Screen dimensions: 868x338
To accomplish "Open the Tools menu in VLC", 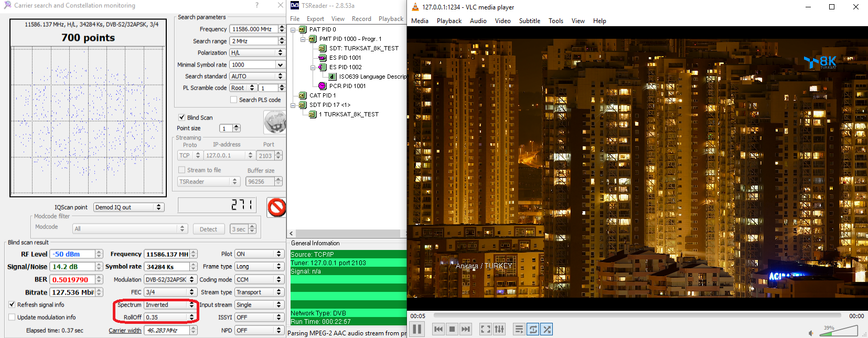I will point(556,21).
